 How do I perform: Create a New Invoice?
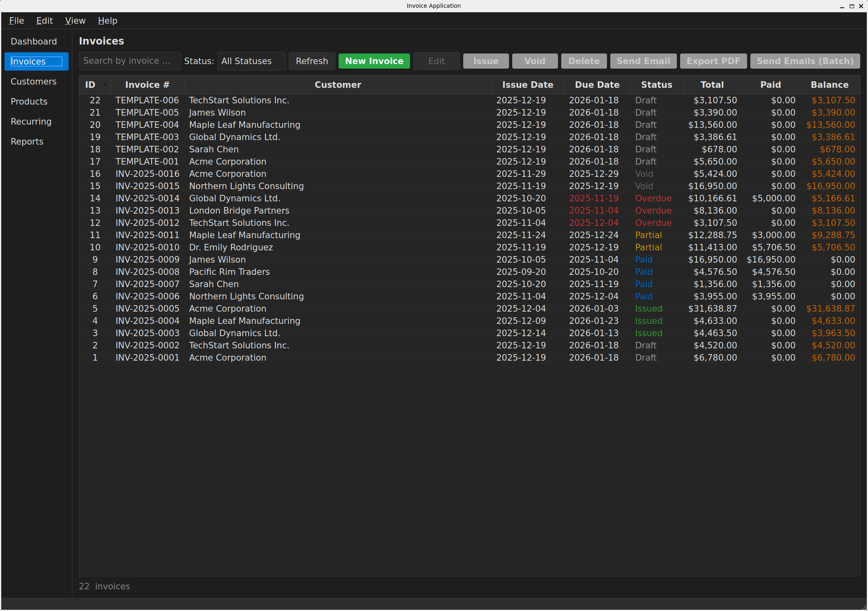(374, 61)
